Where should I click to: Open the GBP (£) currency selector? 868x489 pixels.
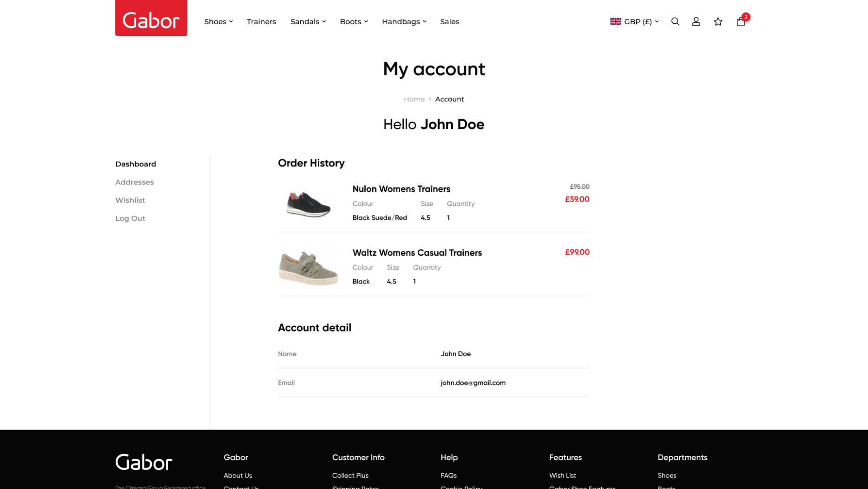[x=634, y=21]
